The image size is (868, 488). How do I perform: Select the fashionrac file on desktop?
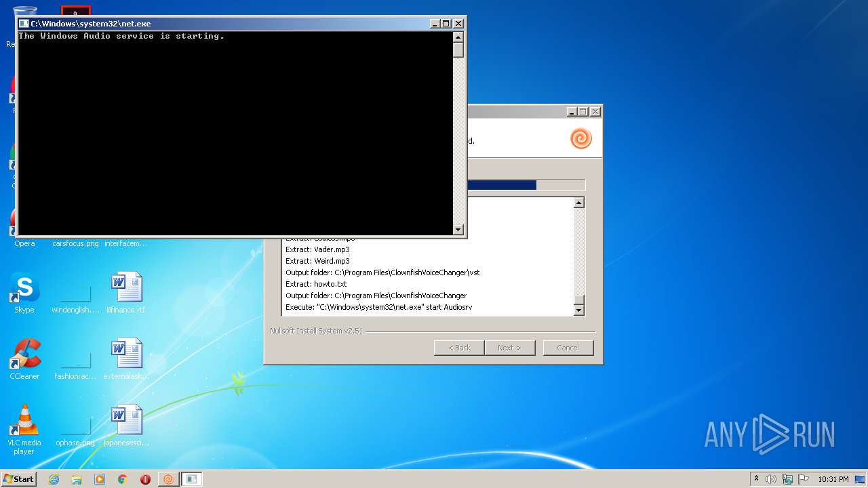[75, 365]
